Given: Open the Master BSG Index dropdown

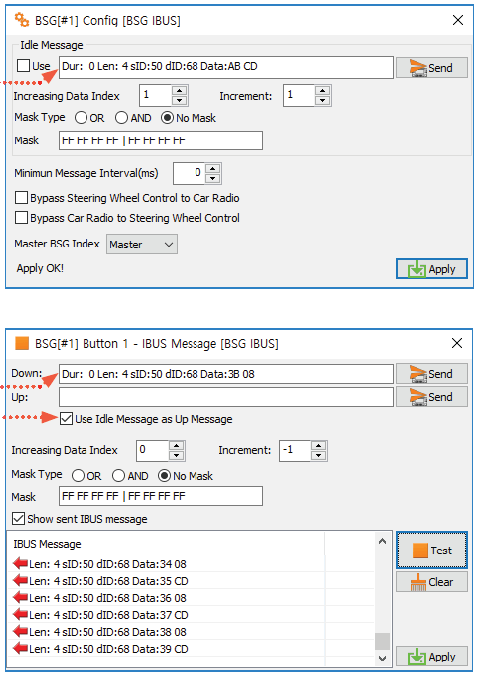Looking at the screenshot, I should (141, 244).
